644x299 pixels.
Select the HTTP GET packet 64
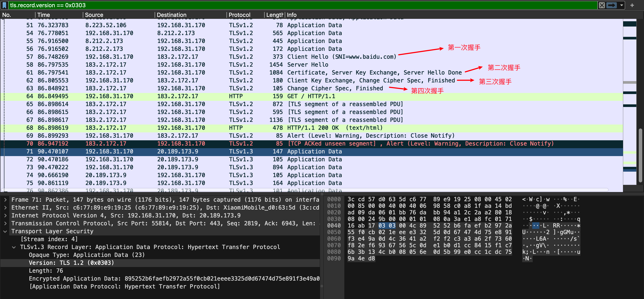[x=311, y=96]
